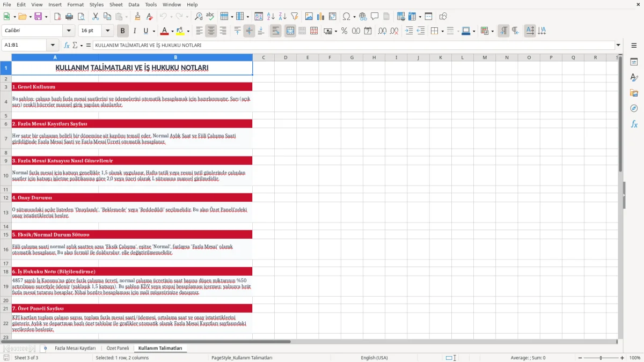Click the formula input line

(354, 45)
